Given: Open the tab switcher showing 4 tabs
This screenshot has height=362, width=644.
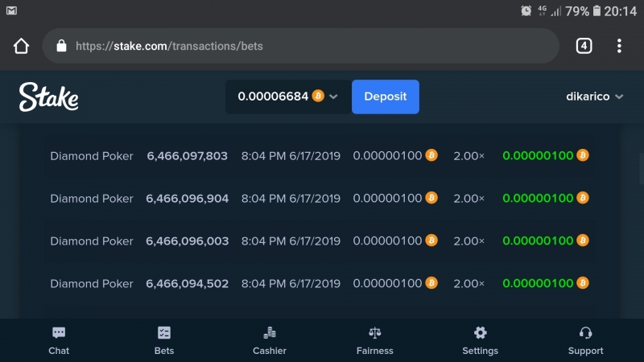Looking at the screenshot, I should 584,46.
